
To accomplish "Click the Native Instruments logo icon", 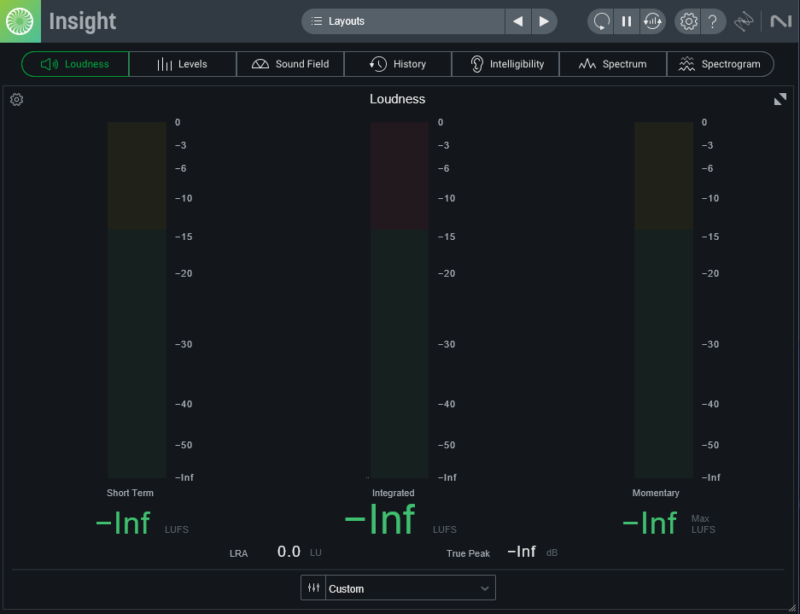I will (x=780, y=21).
